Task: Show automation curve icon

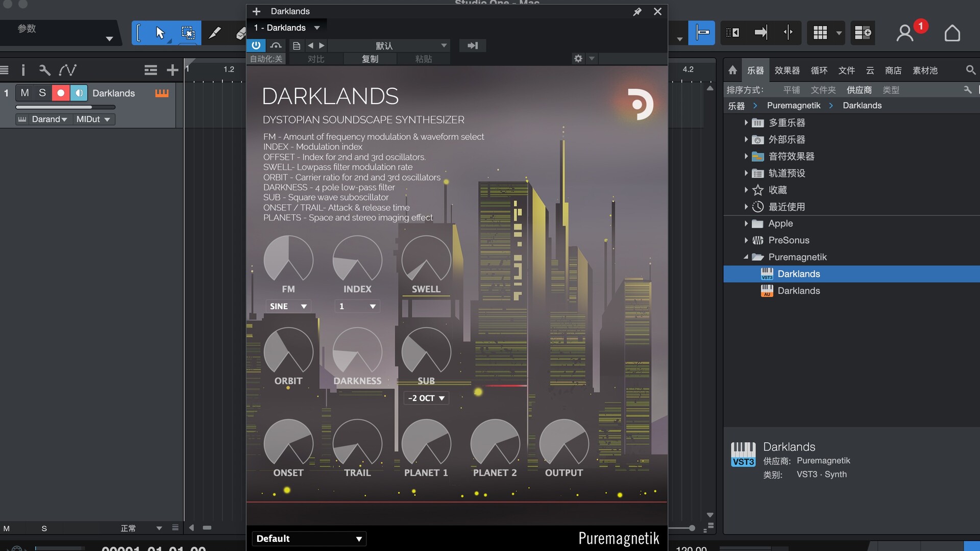Action: (x=67, y=70)
